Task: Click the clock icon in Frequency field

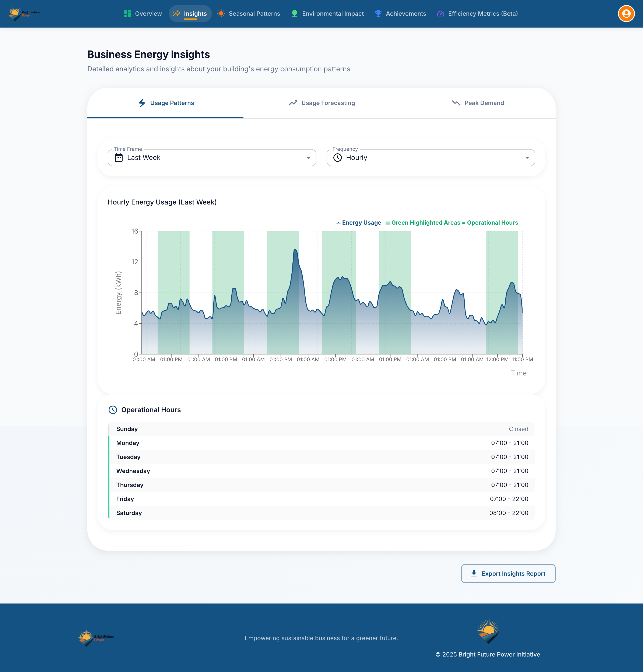Action: click(337, 158)
